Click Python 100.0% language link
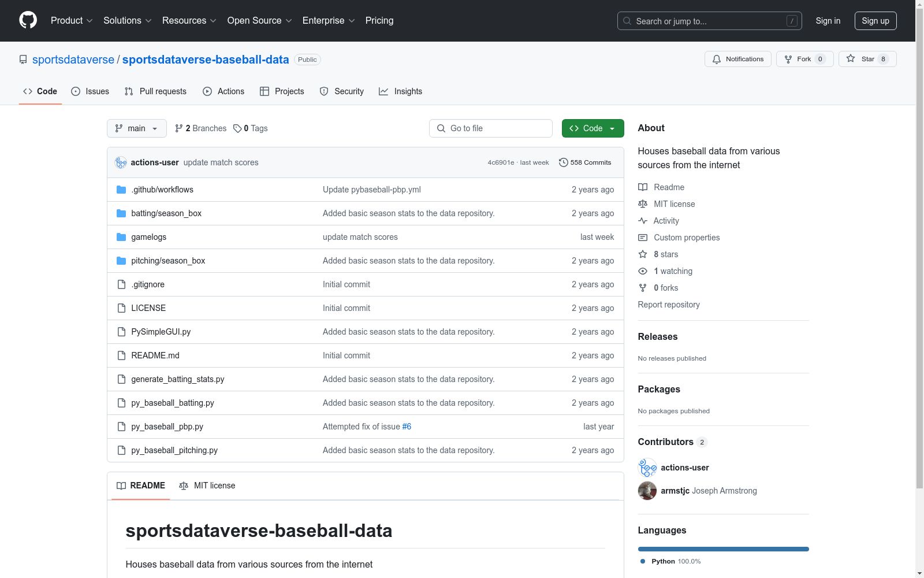Viewport: 924px width, 578px height. pyautogui.click(x=670, y=561)
